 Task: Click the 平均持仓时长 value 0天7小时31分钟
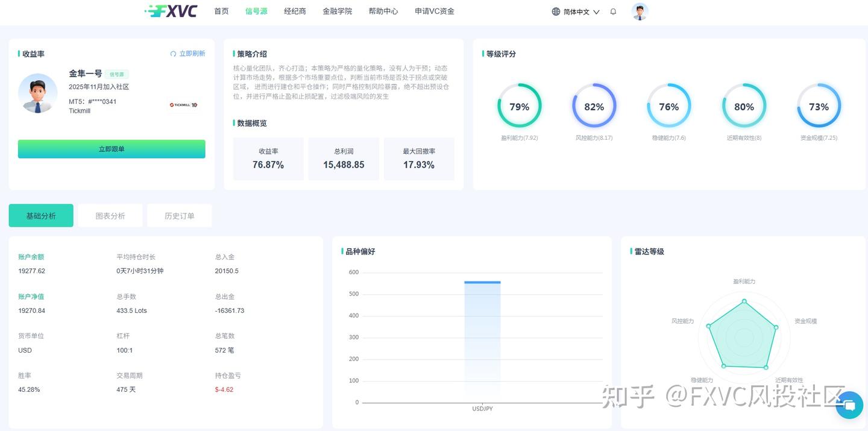(x=140, y=271)
